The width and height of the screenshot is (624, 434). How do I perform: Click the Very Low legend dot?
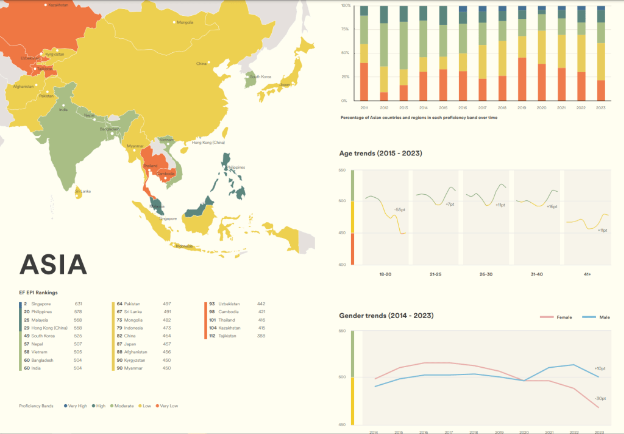click(156, 406)
